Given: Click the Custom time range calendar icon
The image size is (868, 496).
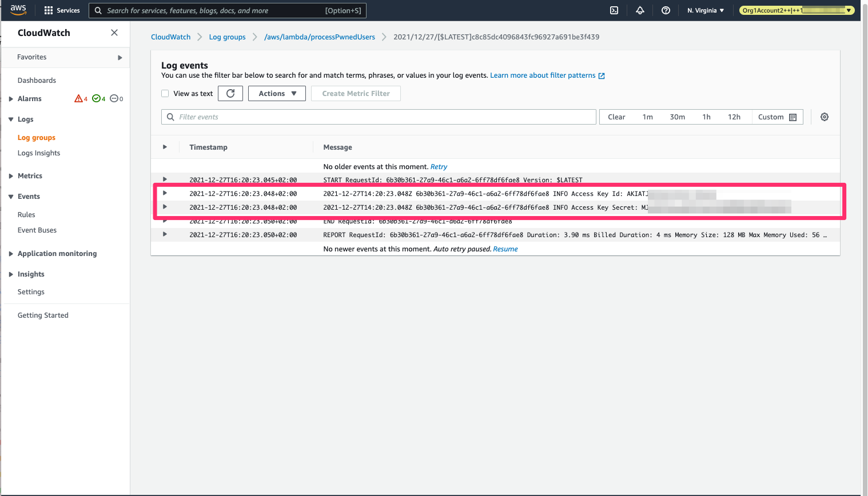Looking at the screenshot, I should (793, 117).
